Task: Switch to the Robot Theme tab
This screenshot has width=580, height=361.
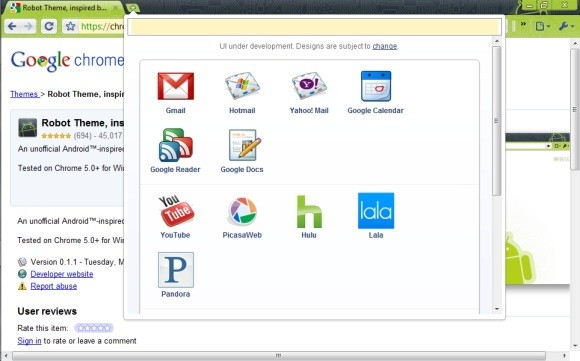Action: [64, 8]
